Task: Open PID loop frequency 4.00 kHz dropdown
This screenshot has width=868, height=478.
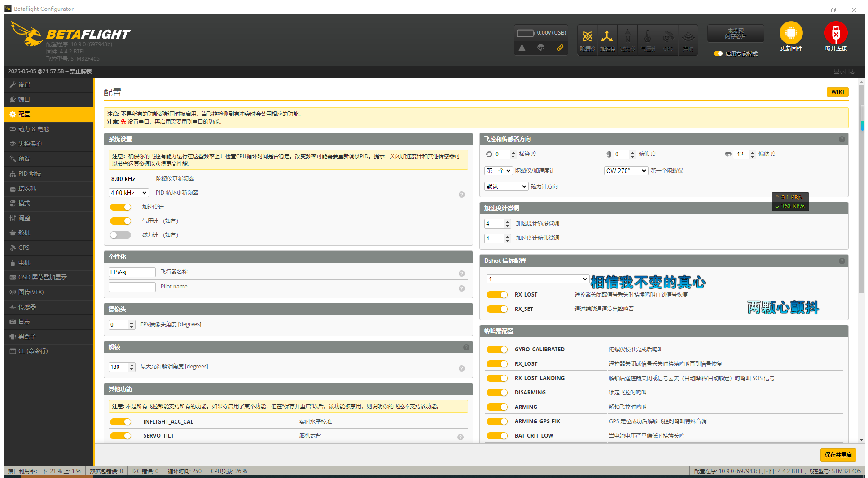Action: point(128,193)
